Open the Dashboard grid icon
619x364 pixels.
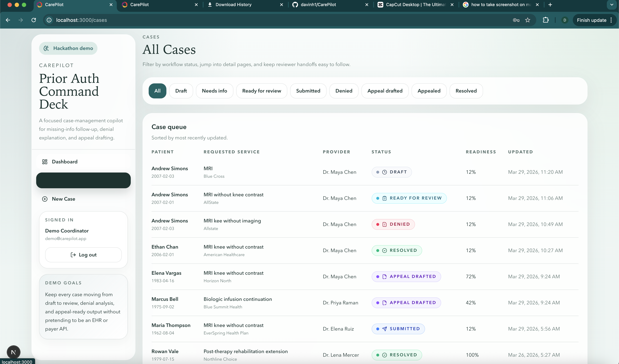click(x=45, y=161)
